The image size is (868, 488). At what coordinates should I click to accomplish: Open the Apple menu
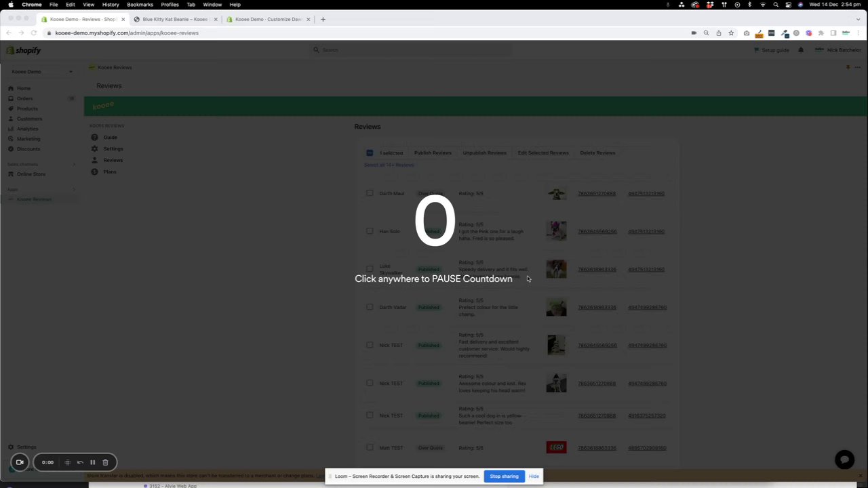[11, 5]
